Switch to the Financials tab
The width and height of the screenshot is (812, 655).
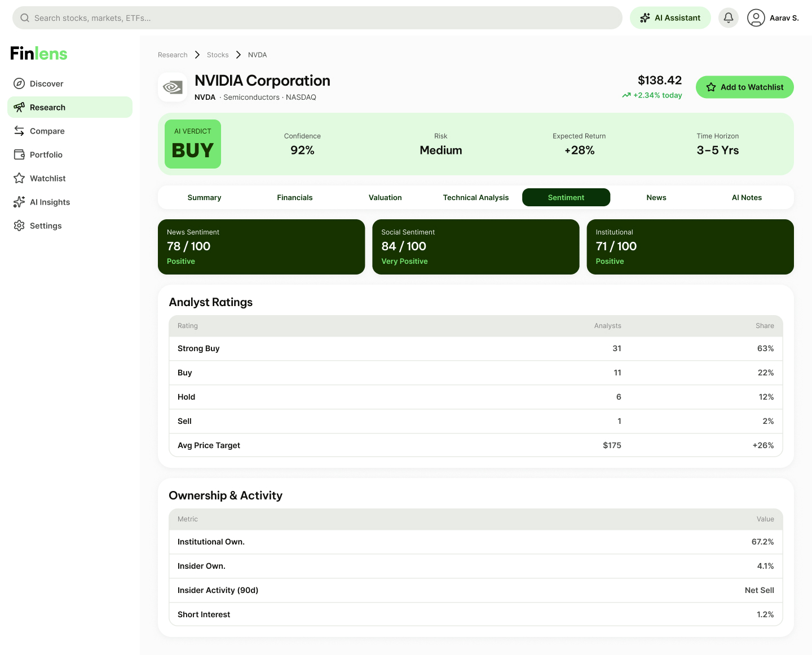click(295, 197)
